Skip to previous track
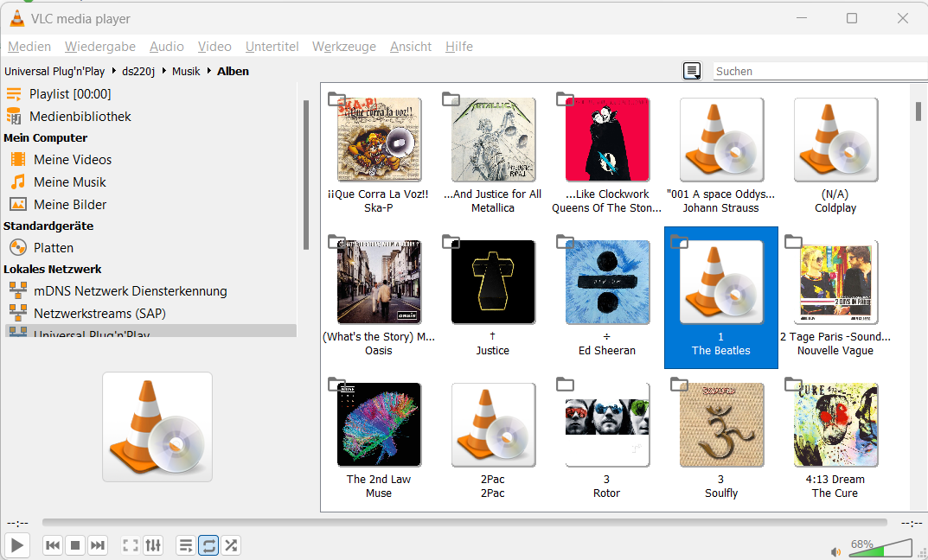 point(53,545)
